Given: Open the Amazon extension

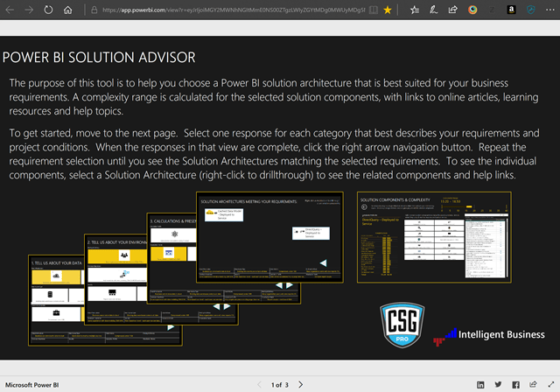Looking at the screenshot, I should [511, 10].
